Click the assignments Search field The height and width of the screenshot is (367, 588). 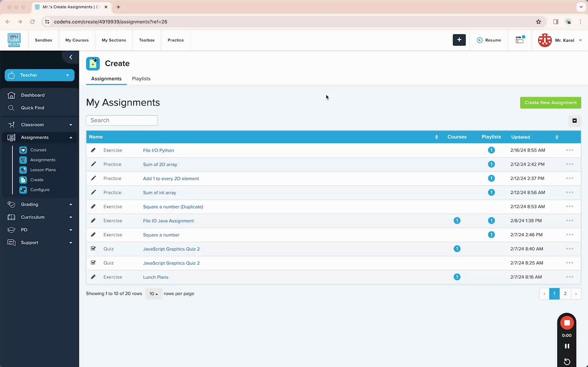pos(122,120)
